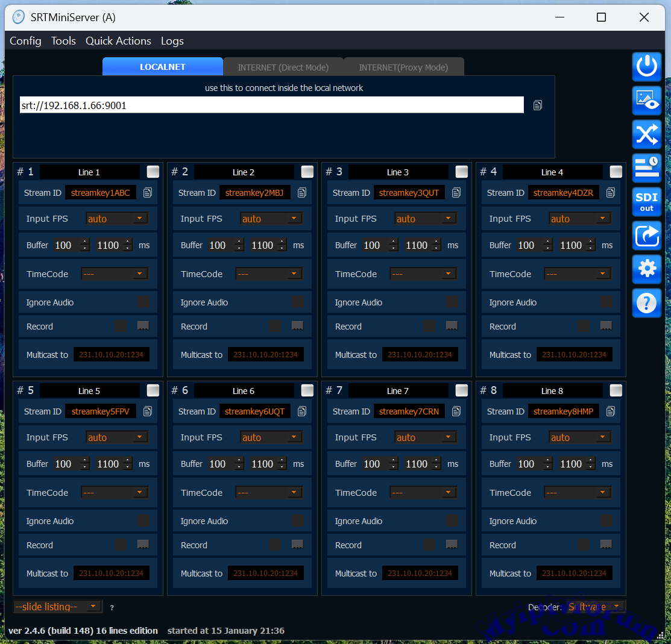Open the slide listing dropdown
Screen dimensions: 671x644
(x=58, y=607)
